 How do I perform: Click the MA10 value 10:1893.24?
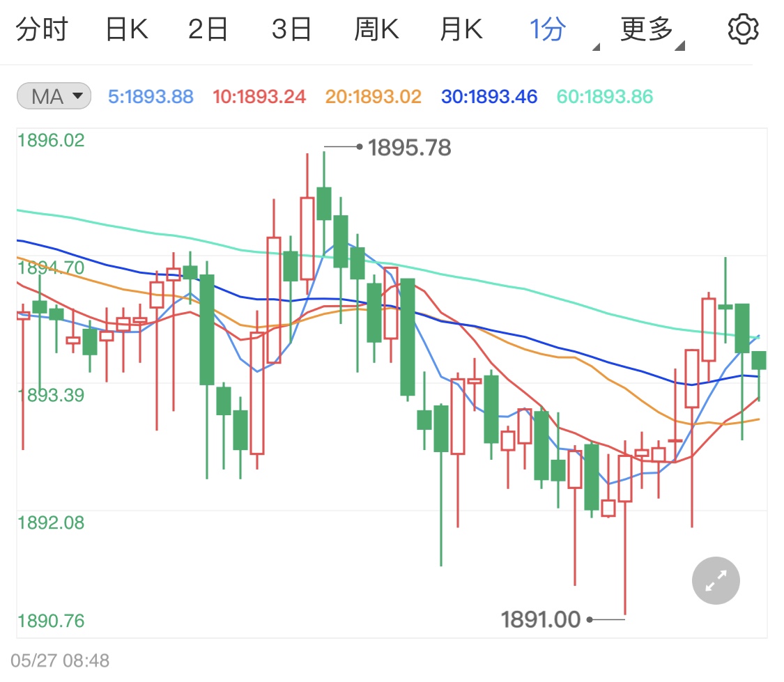pyautogui.click(x=259, y=96)
